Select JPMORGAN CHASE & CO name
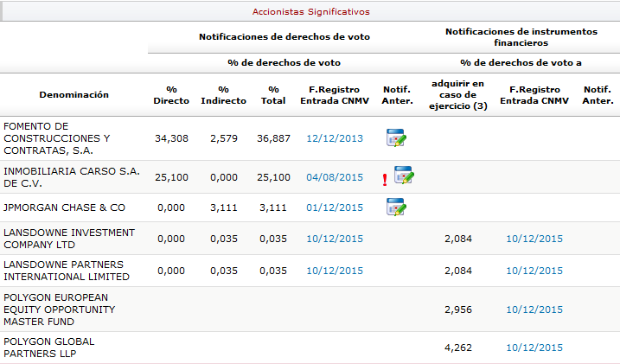Screen dimensions: 620x364 [65, 208]
